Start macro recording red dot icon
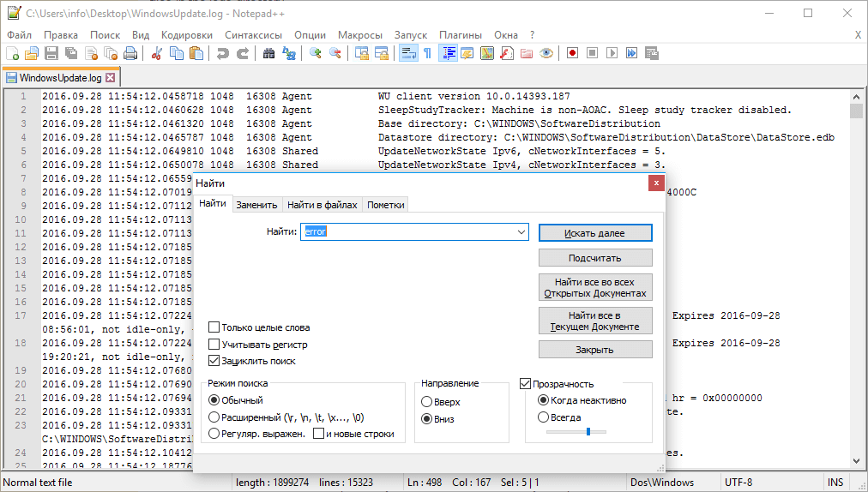 (572, 54)
